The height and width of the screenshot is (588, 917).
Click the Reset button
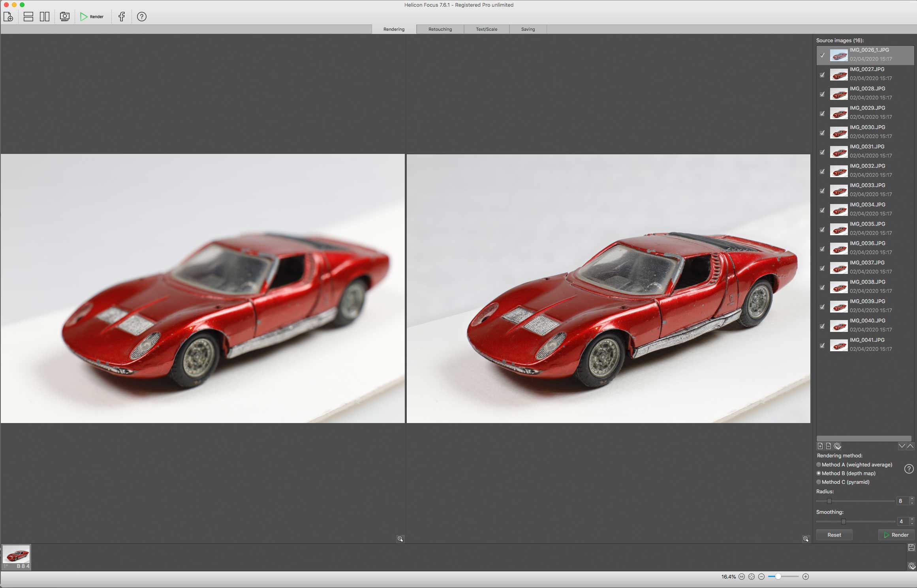click(834, 535)
